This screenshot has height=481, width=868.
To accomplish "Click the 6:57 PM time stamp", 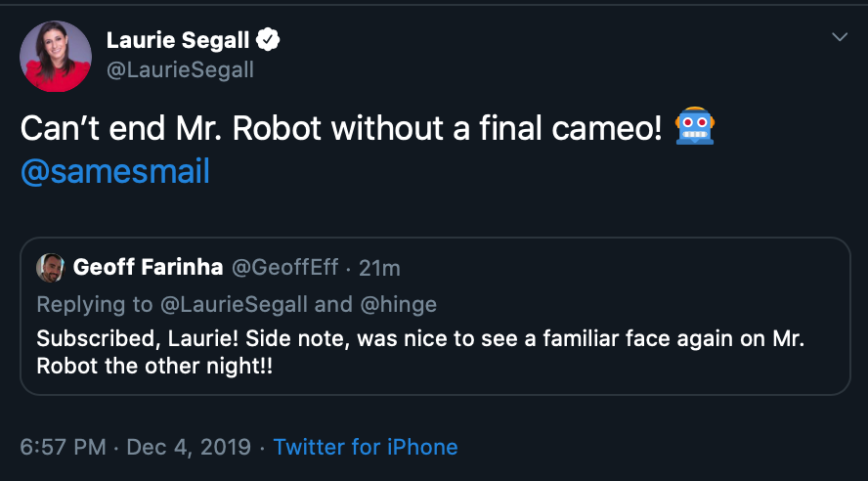I will tap(63, 447).
